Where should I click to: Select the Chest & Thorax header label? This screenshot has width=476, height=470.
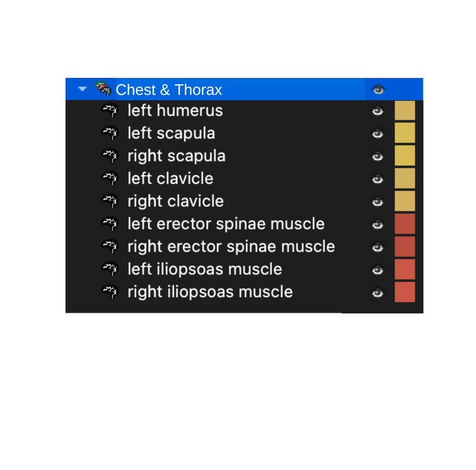169,90
